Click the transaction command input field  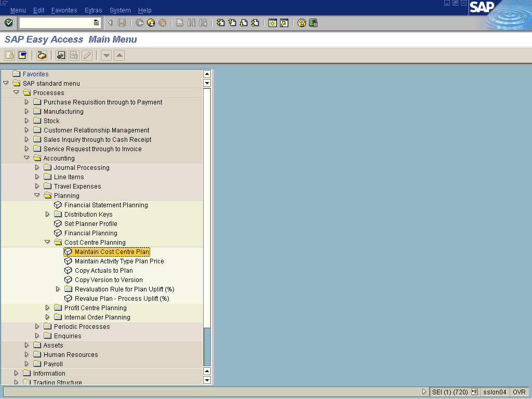tap(56, 23)
